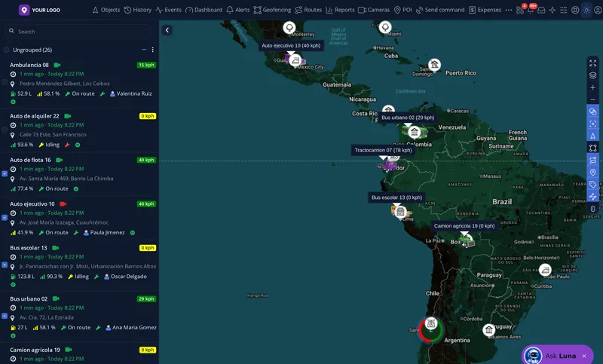603x364 pixels.
Task: Open the map layers selector
Action: pyautogui.click(x=593, y=75)
